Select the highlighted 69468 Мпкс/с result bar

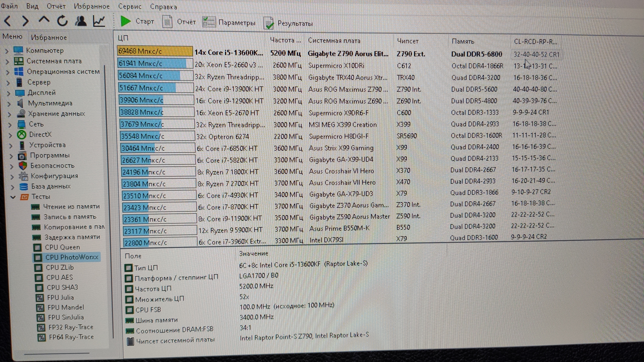point(155,51)
